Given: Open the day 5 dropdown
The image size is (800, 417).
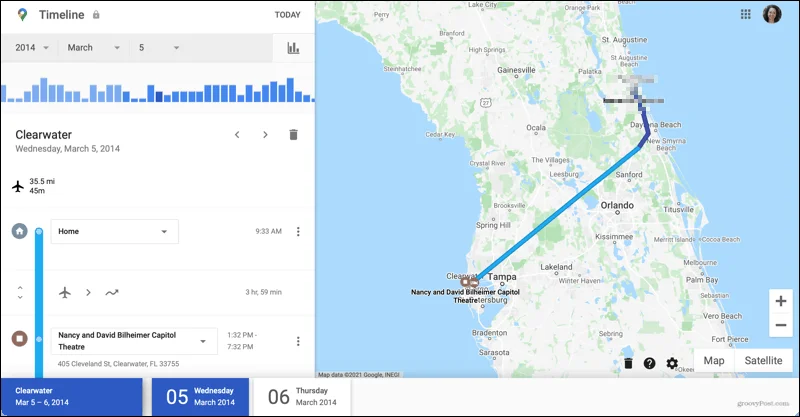Looking at the screenshot, I should coord(159,47).
